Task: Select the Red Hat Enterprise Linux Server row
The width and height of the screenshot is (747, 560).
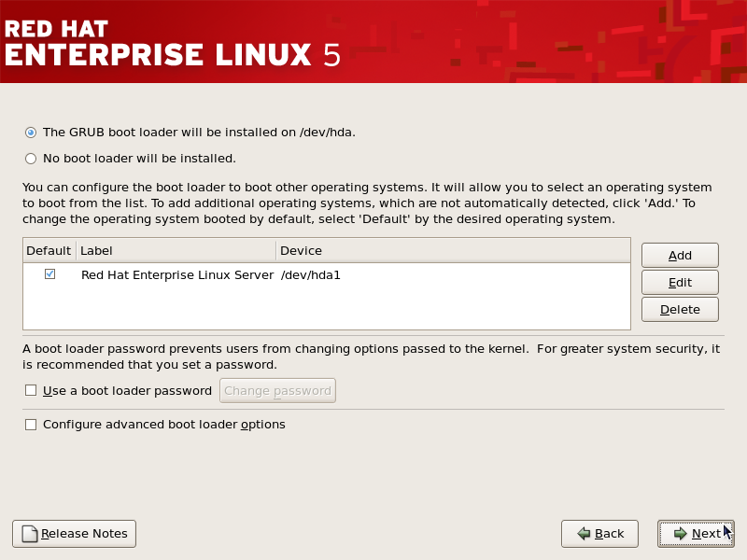Action: point(177,275)
